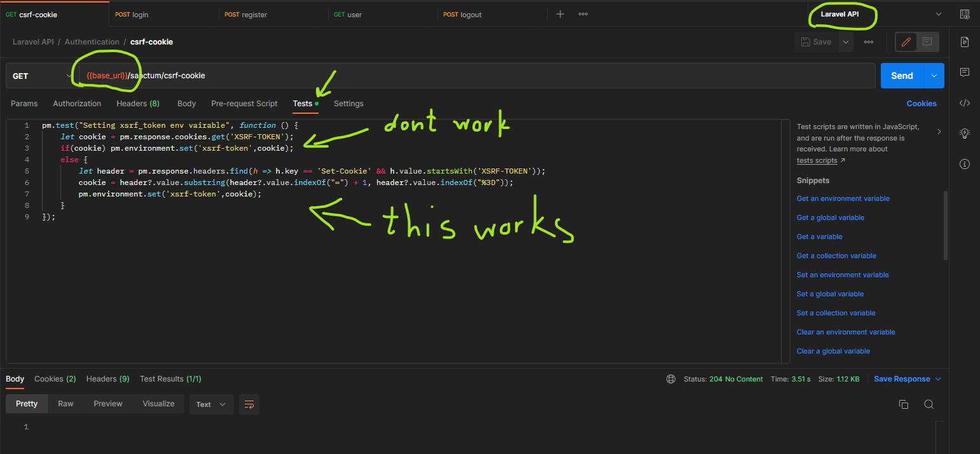Screen dimensions: 980x454
Task: Open the Save Response dropdown
Action: (907, 379)
